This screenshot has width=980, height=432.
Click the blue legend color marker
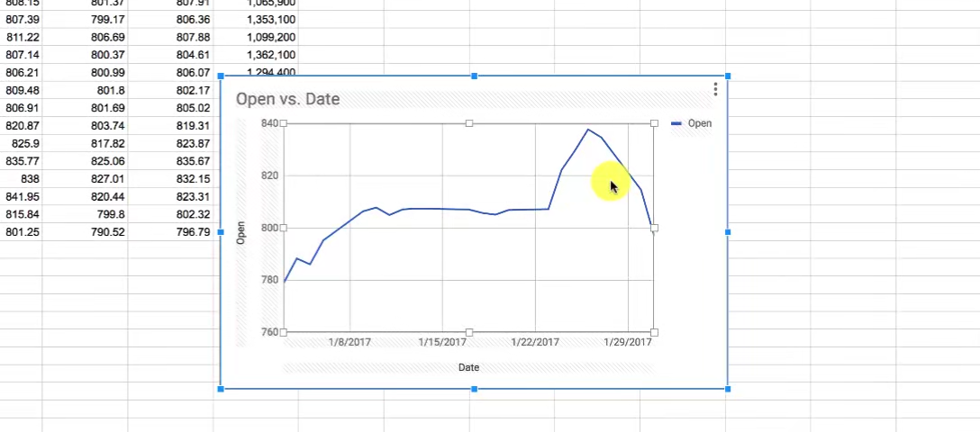[676, 123]
